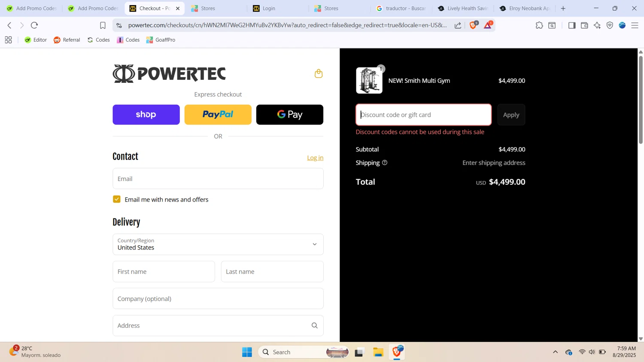Click the Smith Multi Gym product thumbnail
This screenshot has height=362, width=644.
369,81
